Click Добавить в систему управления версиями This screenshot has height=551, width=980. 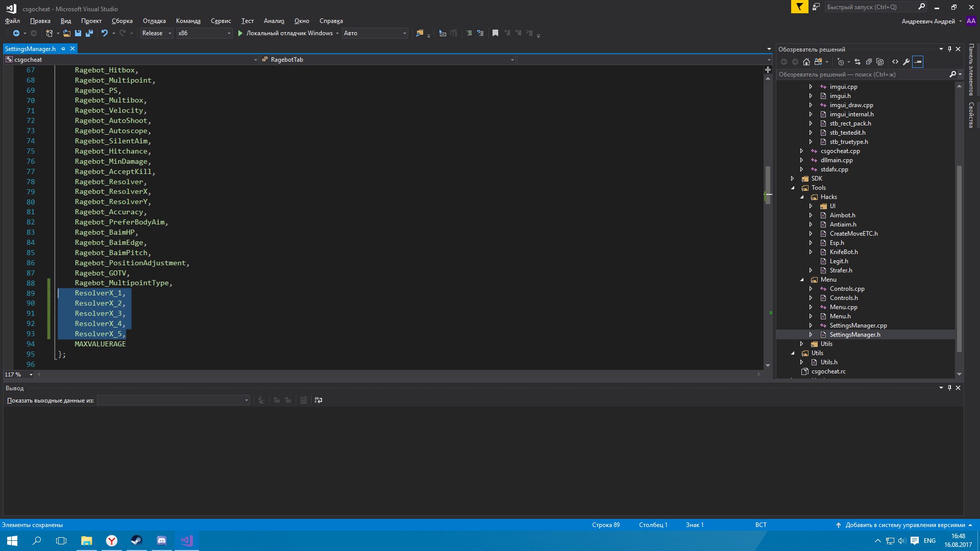tap(904, 525)
